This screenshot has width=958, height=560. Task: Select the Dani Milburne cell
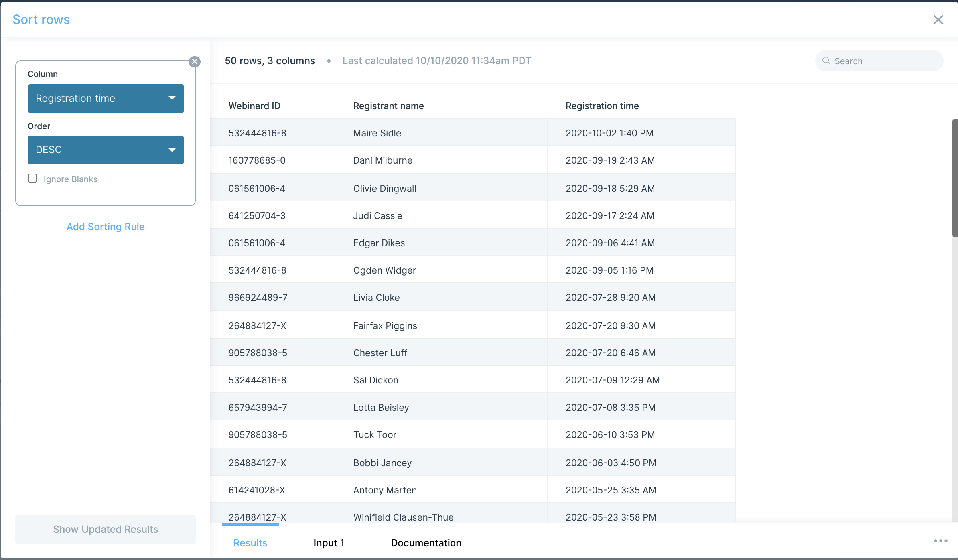click(x=441, y=160)
